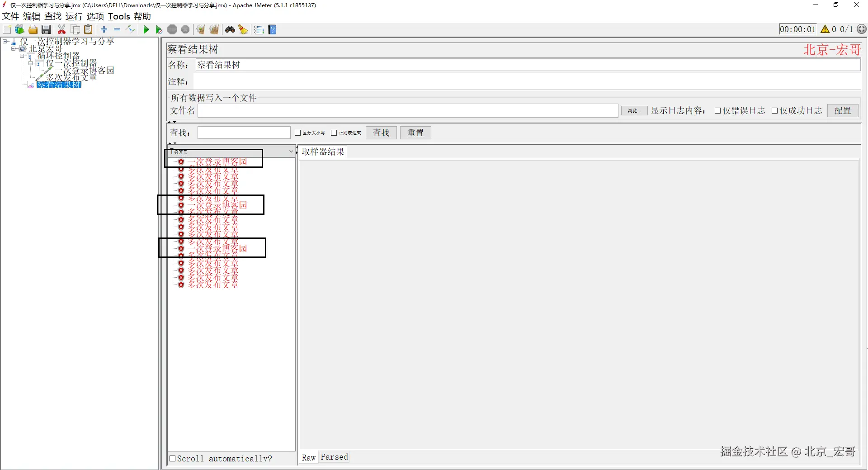This screenshot has height=470, width=868.
Task: Click the yellow warning triangle log icon
Action: [x=825, y=29]
